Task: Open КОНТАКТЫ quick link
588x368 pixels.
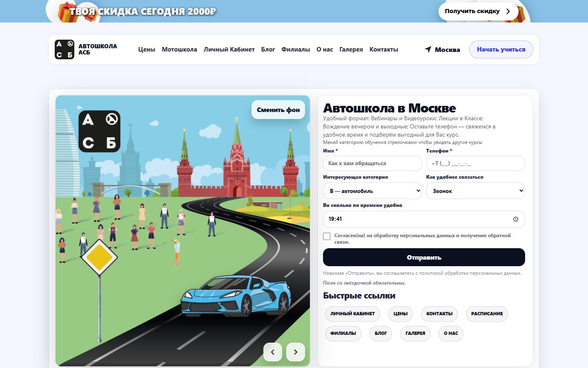Action: (439, 314)
